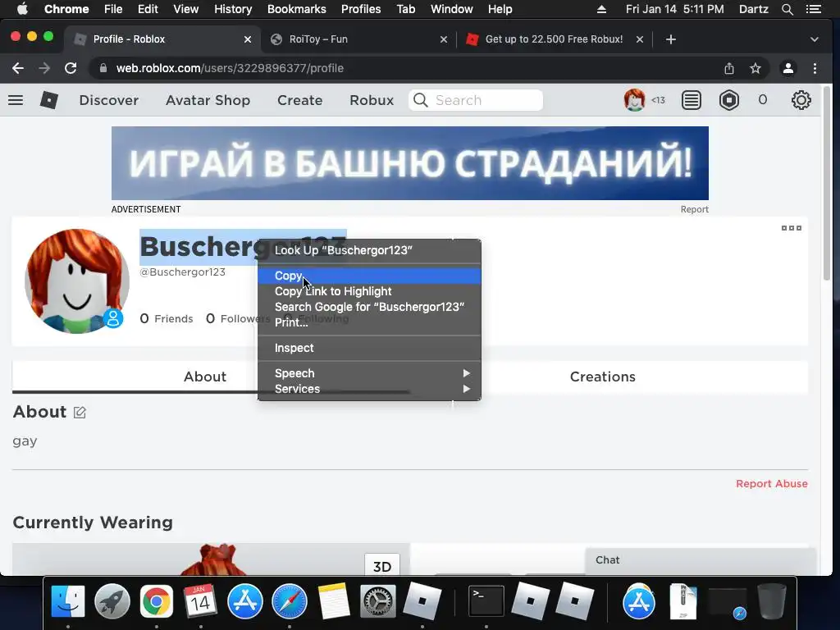Open the Discover link
The height and width of the screenshot is (630, 840).
[x=109, y=100]
